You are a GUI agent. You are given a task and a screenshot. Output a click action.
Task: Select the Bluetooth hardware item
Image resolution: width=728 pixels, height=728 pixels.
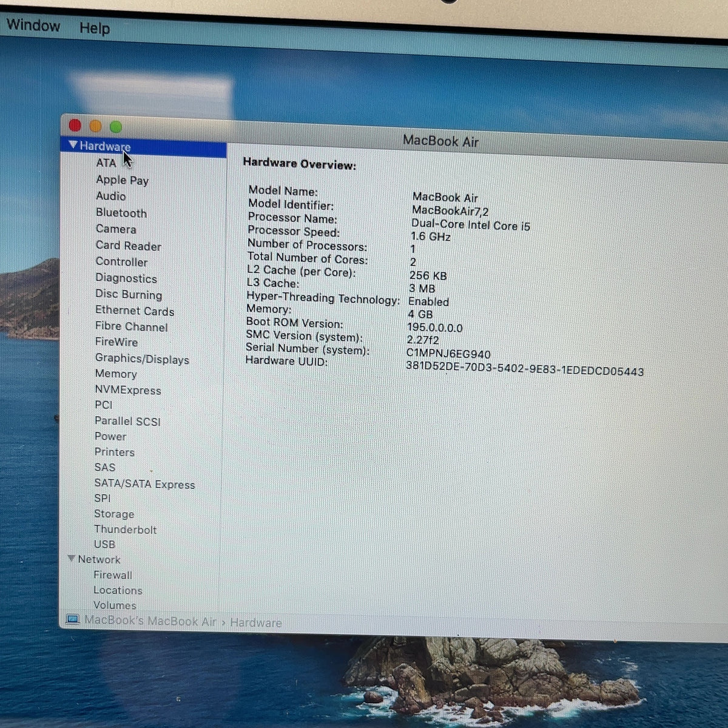pyautogui.click(x=121, y=213)
